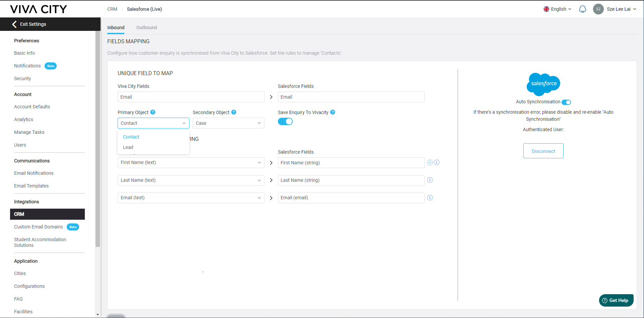Click arrow icon in Last Name row
The height and width of the screenshot is (318, 644).
271,180
